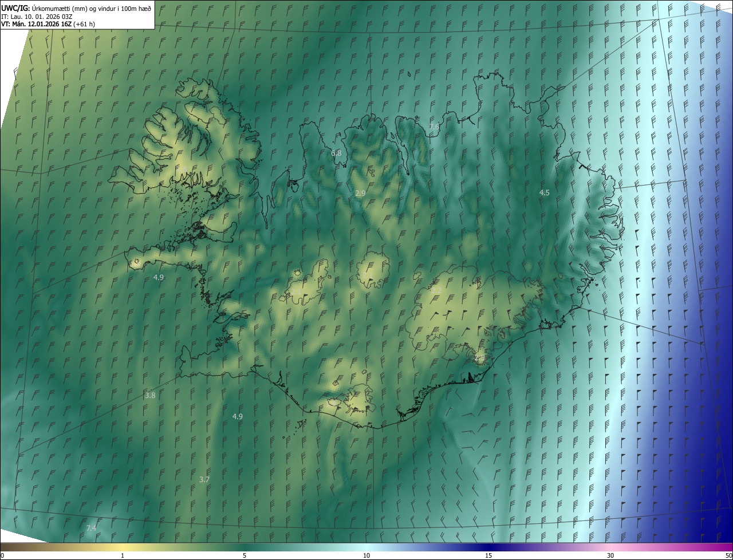Image resolution: width=733 pixels, height=560 pixels.
Task: Click the 2.2 value on Vatnajökull glacier
Action: point(436,290)
